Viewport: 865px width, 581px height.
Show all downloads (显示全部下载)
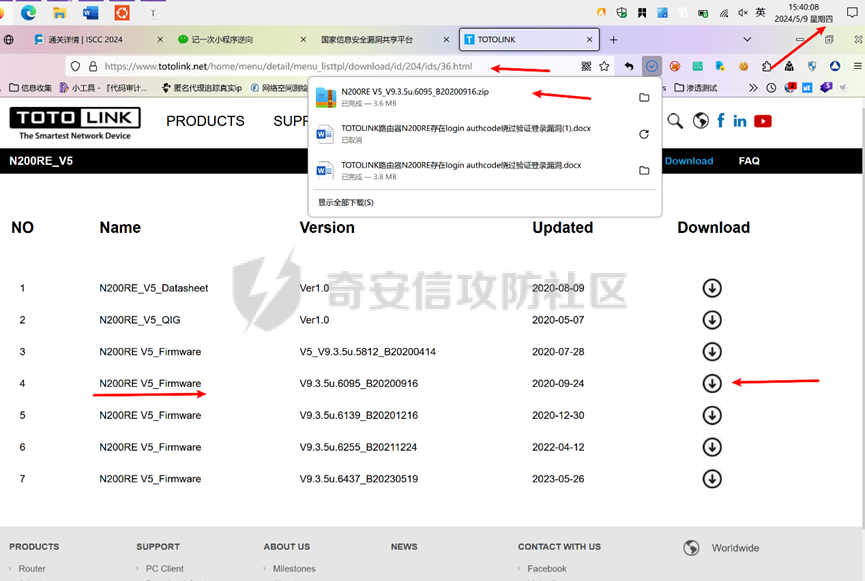[346, 202]
